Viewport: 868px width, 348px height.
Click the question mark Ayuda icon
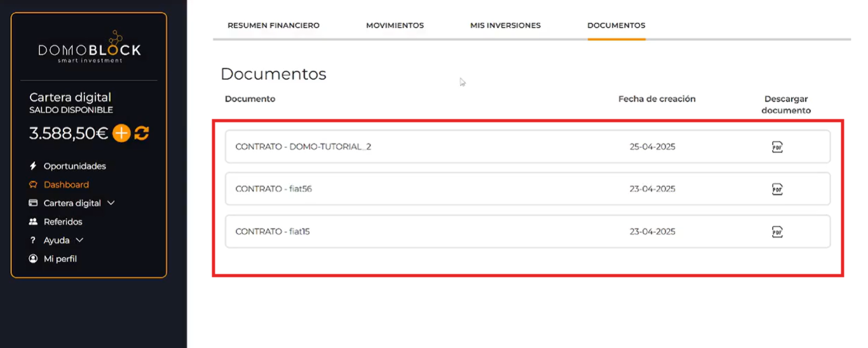pyautogui.click(x=33, y=240)
